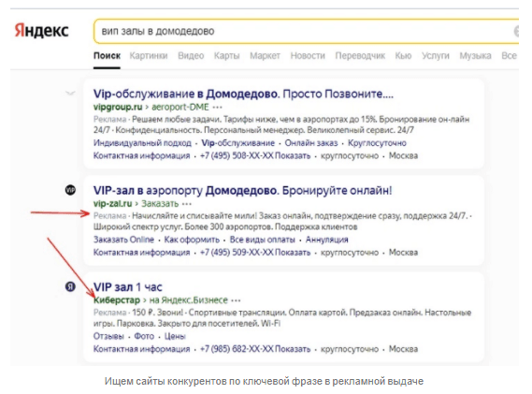Image resolution: width=532 pixels, height=394 pixels.
Task: Click the Онлайн заказ sitelink
Action: click(311, 143)
